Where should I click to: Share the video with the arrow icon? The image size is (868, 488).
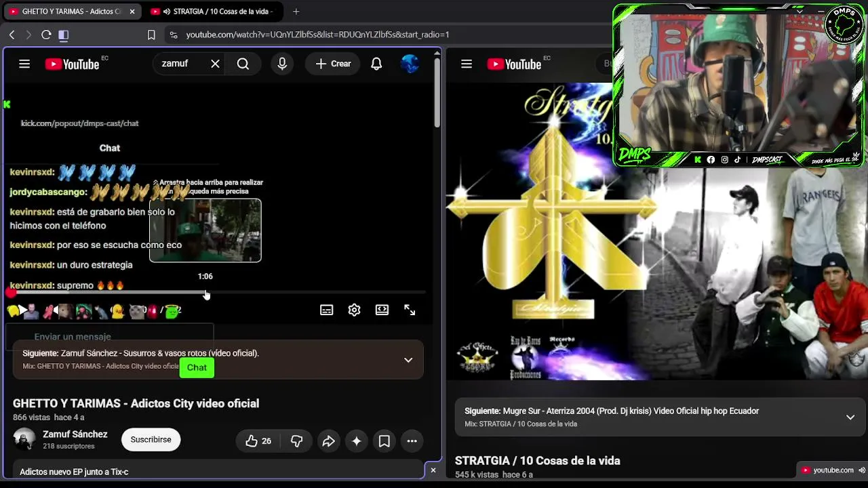point(328,441)
